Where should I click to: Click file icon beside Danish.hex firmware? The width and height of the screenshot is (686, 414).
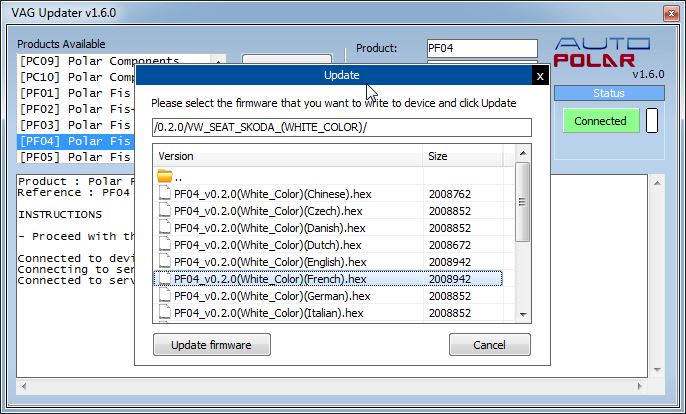pyautogui.click(x=164, y=227)
